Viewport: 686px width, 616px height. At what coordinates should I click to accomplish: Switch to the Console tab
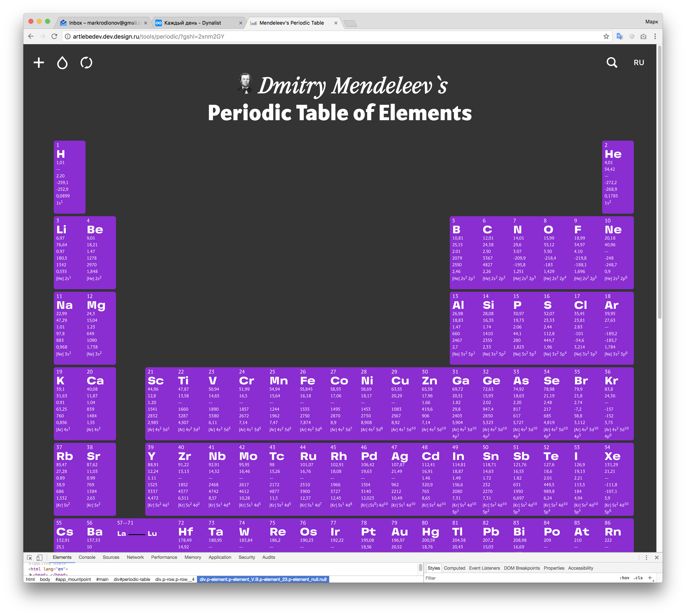tap(87, 557)
